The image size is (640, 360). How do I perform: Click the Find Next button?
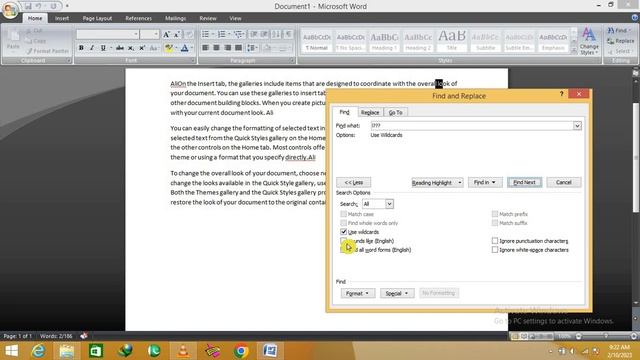click(524, 182)
